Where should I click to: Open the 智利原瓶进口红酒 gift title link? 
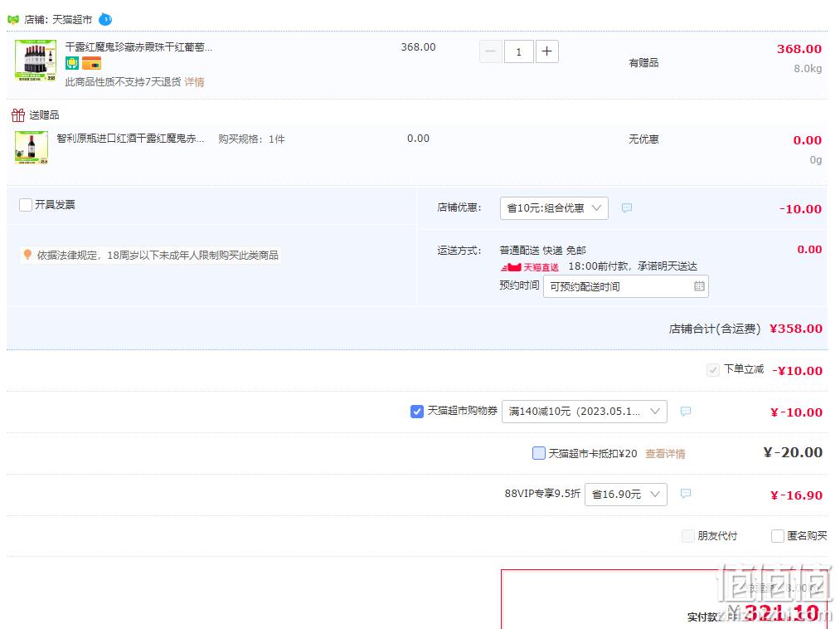pos(130,139)
